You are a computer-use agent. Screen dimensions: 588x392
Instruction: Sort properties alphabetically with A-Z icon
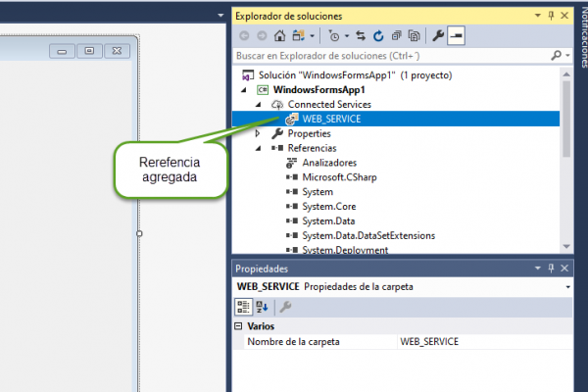click(262, 307)
